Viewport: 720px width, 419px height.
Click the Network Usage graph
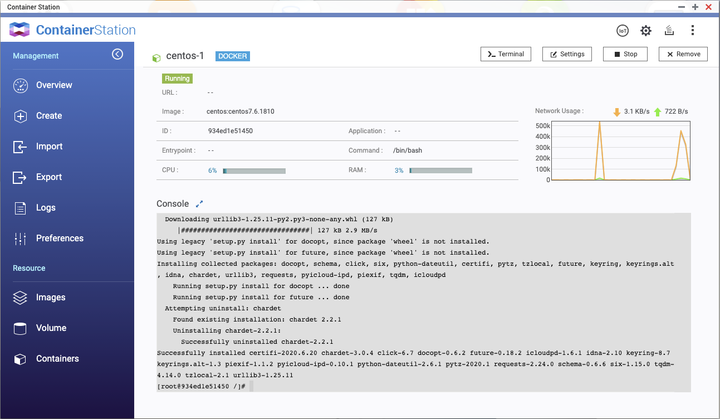pyautogui.click(x=621, y=151)
